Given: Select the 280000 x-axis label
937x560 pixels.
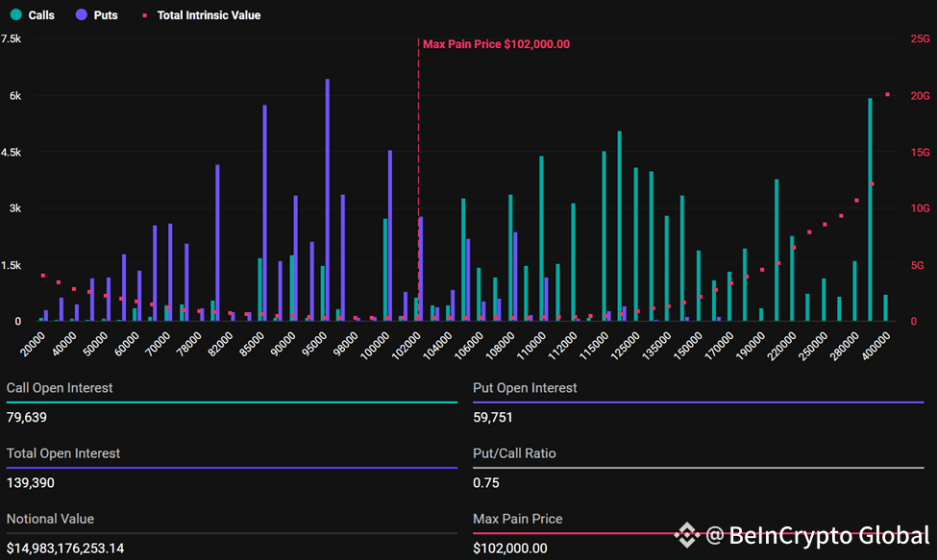Looking at the screenshot, I should (x=846, y=346).
